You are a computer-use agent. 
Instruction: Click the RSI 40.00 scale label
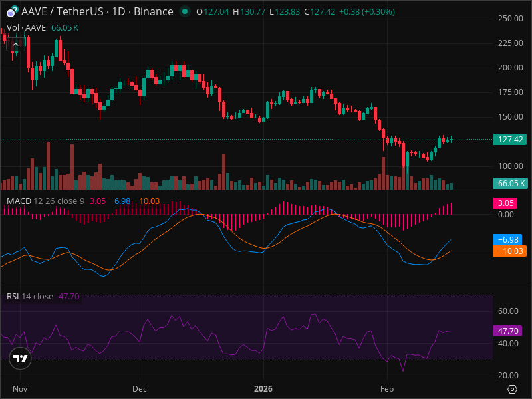[x=508, y=344]
